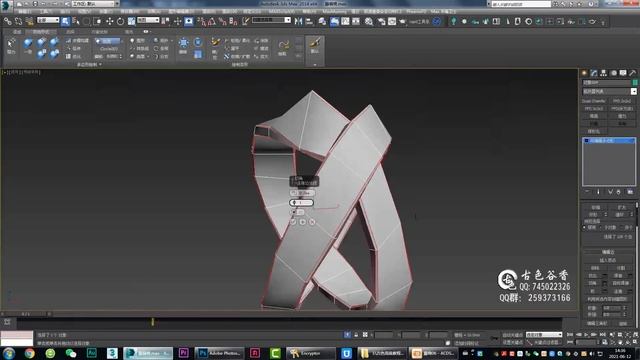Image resolution: width=640 pixels, height=360 pixels.
Task: Open the Render Setup dialog
Action: point(381,21)
